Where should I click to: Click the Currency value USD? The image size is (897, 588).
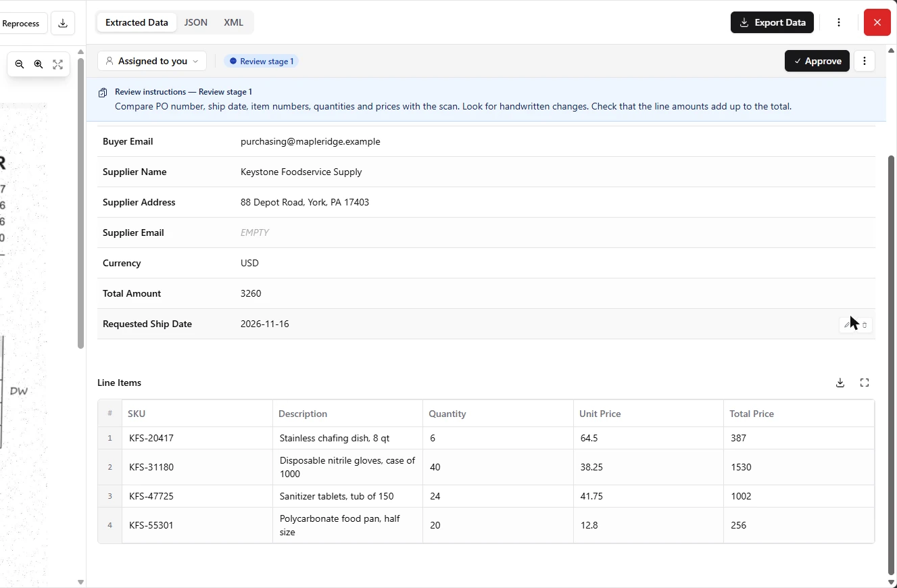(x=249, y=263)
